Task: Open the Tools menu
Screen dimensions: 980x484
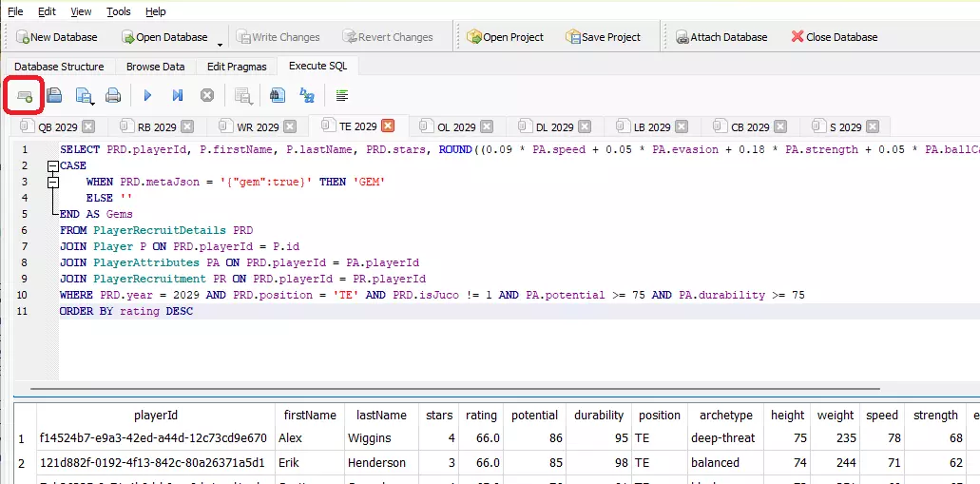Action: 119,11
